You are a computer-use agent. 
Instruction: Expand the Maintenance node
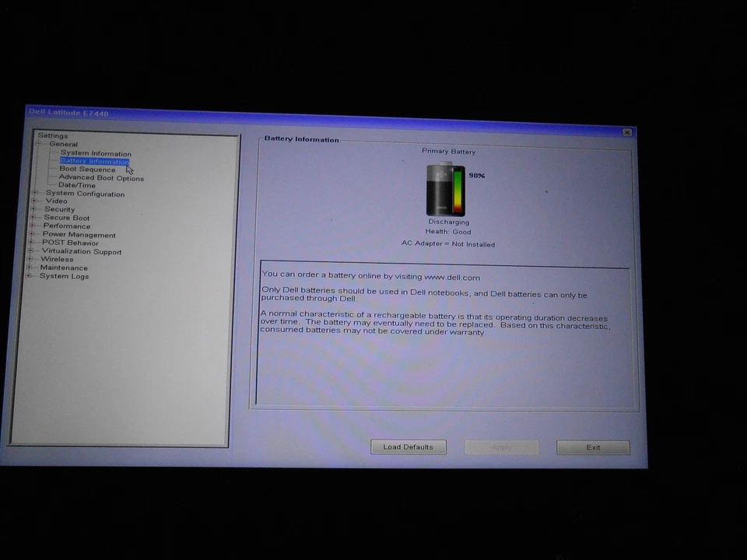30,267
